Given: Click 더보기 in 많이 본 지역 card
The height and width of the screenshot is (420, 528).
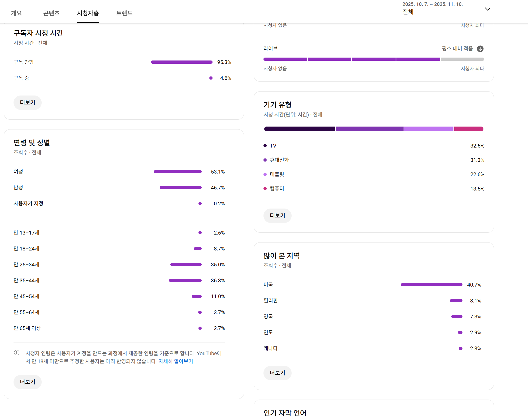Looking at the screenshot, I should tap(277, 373).
